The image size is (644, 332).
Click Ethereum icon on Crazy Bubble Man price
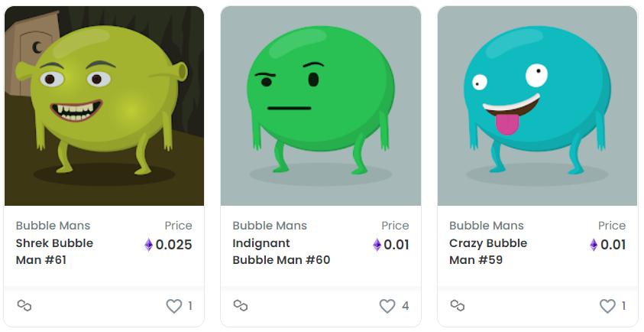tap(594, 245)
